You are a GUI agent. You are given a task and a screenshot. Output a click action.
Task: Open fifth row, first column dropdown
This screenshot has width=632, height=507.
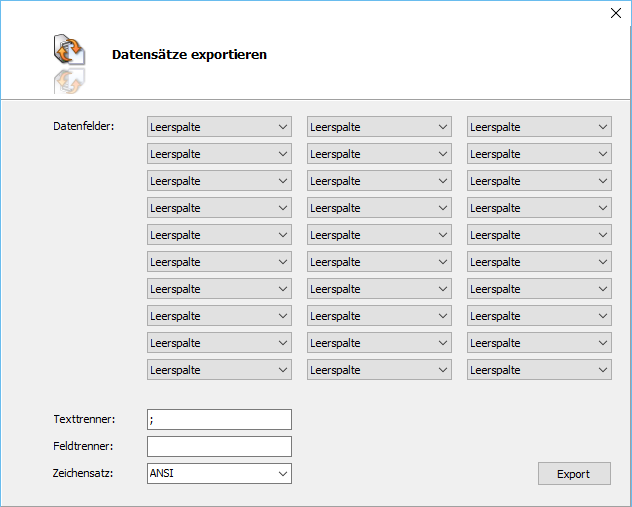pos(219,235)
